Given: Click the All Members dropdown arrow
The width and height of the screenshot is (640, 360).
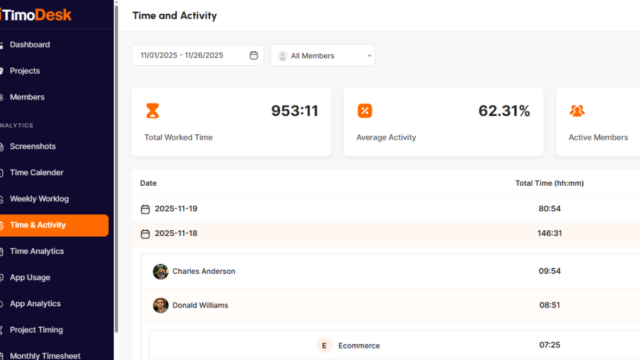Looking at the screenshot, I should click(x=369, y=56).
